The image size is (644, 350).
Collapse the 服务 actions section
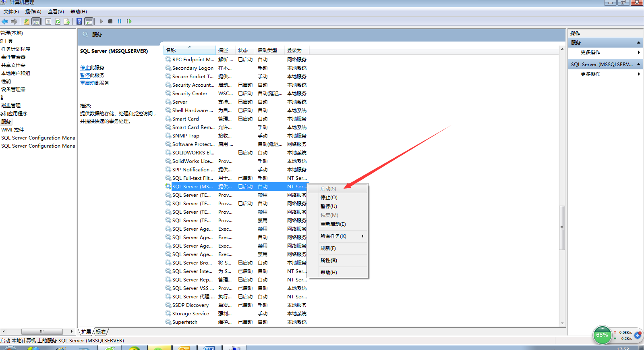coord(638,42)
